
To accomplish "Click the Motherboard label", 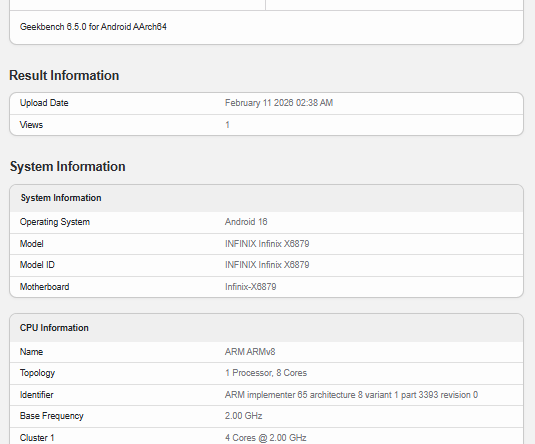I will click(44, 287).
